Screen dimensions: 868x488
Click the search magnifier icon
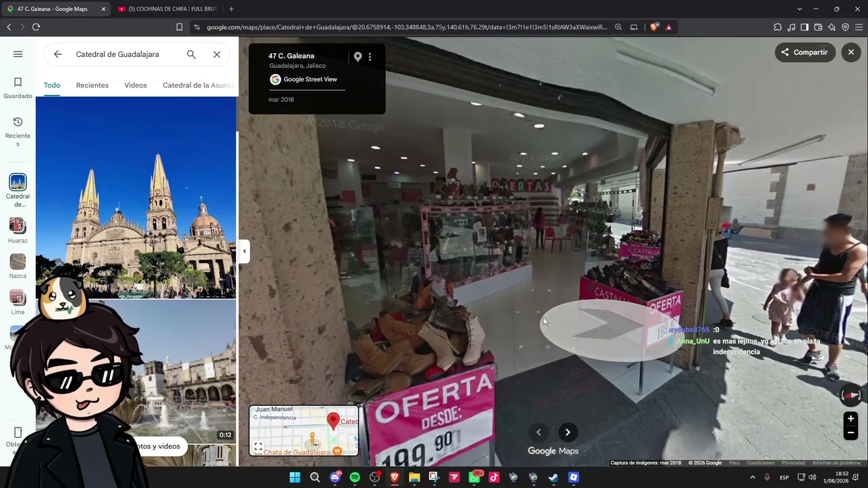tap(191, 54)
